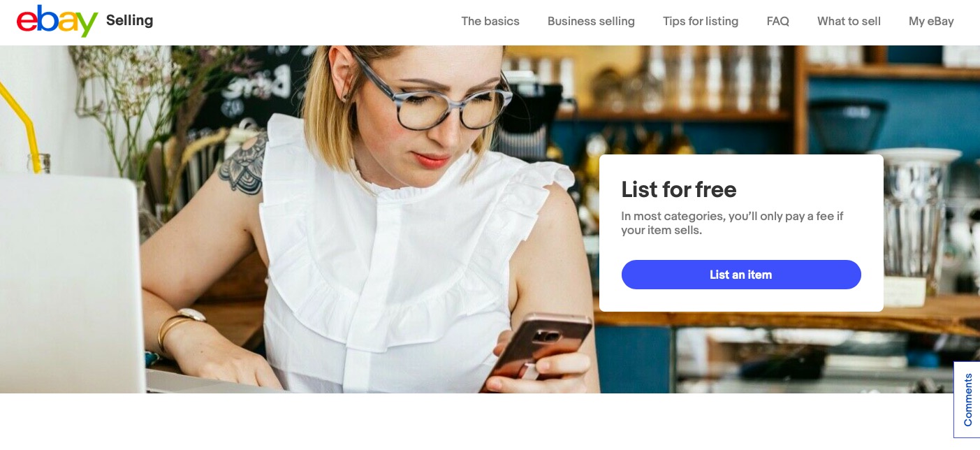The image size is (980, 450).
Task: Click the shoulder tattoo in the photo
Action: pos(242,162)
